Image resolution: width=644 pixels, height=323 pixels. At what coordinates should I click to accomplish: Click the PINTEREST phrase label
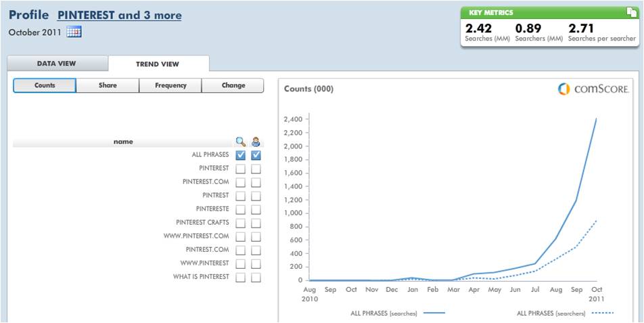214,169
